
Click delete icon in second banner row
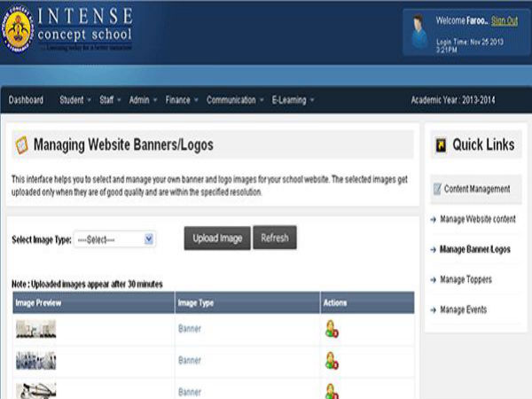(x=332, y=361)
